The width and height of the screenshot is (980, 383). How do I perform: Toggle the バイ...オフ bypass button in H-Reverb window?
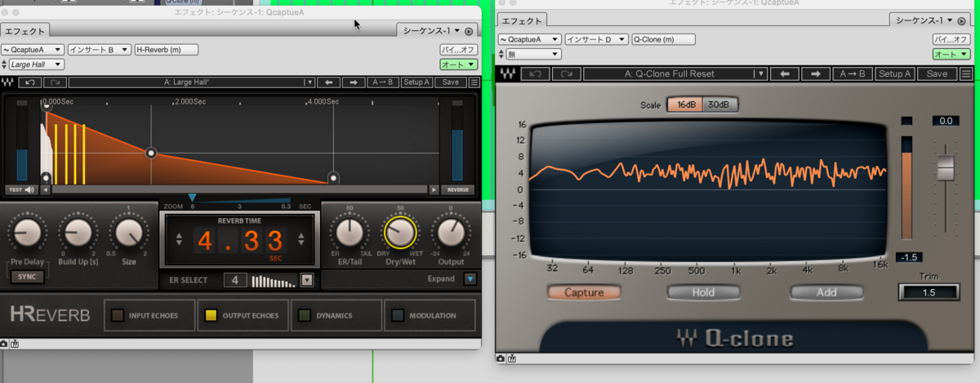pyautogui.click(x=460, y=50)
